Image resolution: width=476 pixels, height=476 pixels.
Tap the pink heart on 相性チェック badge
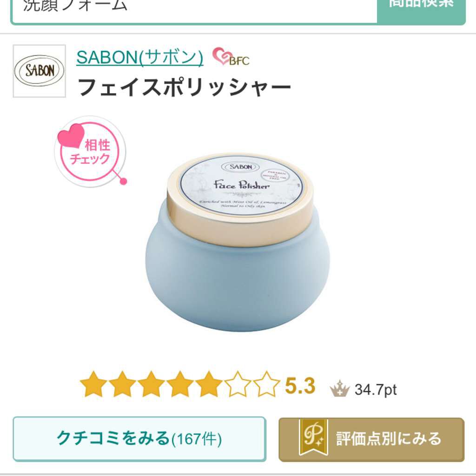pyautogui.click(x=71, y=135)
